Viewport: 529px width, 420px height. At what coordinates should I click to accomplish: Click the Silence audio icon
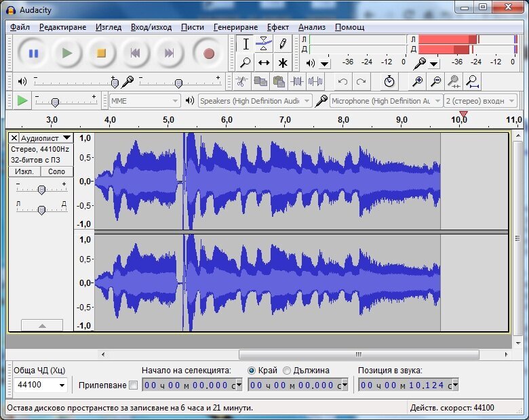[315, 81]
